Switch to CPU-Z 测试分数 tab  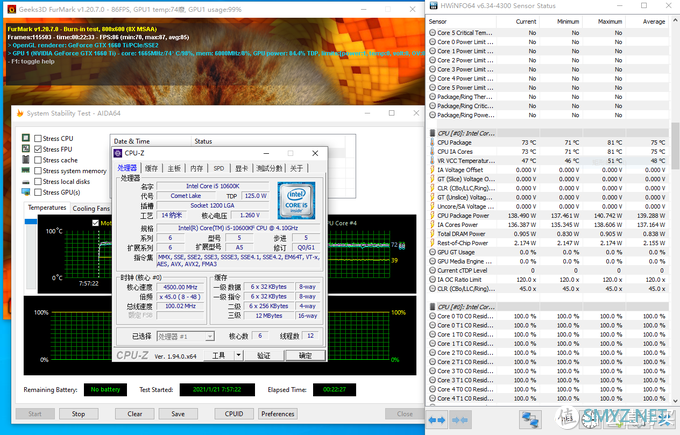pos(269,168)
